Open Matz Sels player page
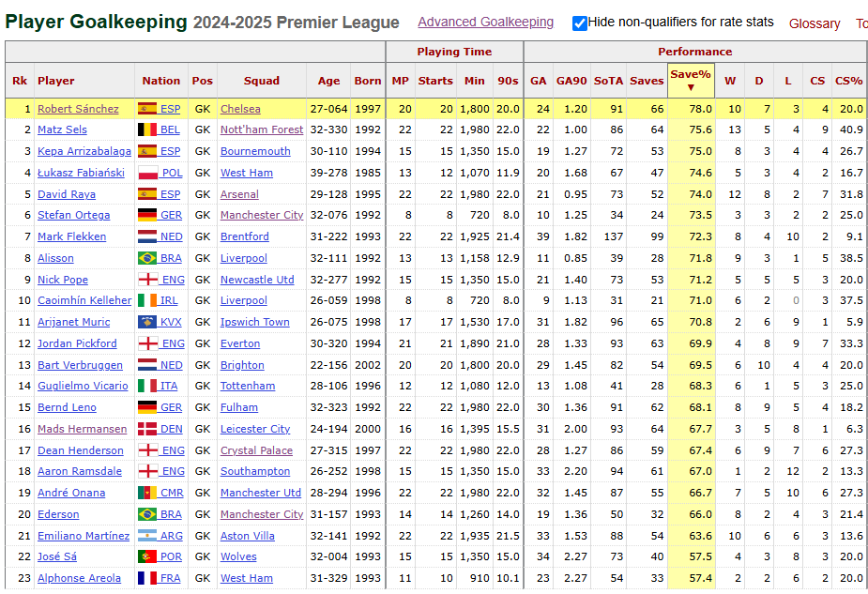The height and width of the screenshot is (594, 868). [62, 129]
